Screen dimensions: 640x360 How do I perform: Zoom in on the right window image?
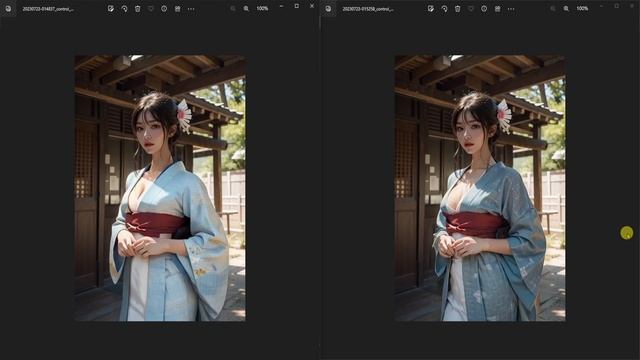click(x=566, y=9)
